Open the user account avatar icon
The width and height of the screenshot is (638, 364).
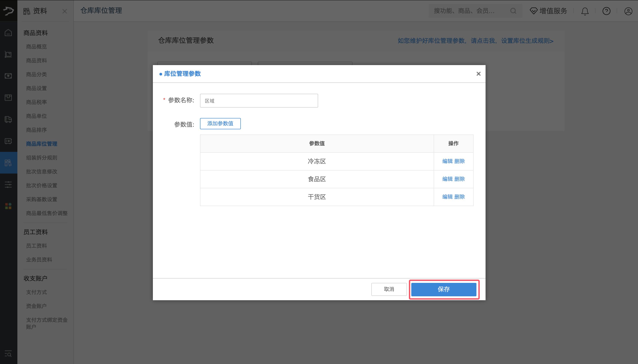click(x=628, y=11)
